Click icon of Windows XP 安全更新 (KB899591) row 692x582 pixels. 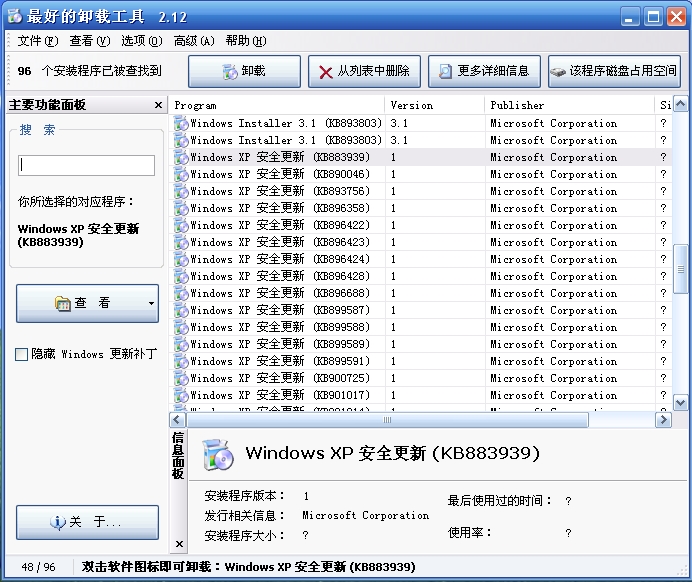[x=181, y=361]
